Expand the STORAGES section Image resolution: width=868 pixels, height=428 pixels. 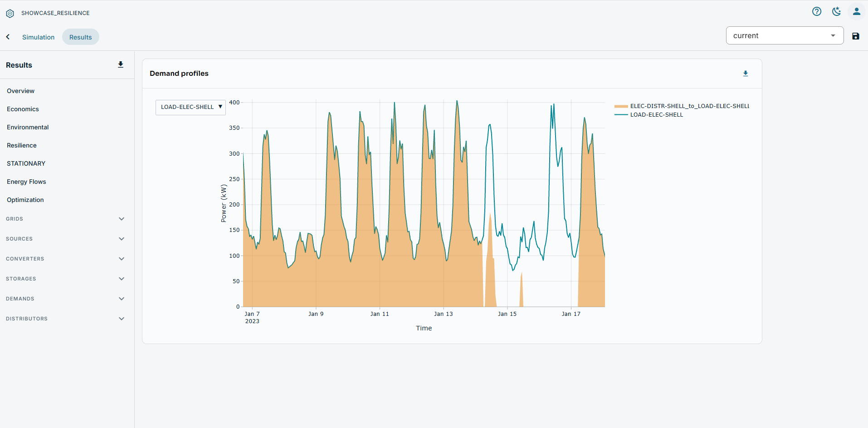click(x=65, y=279)
